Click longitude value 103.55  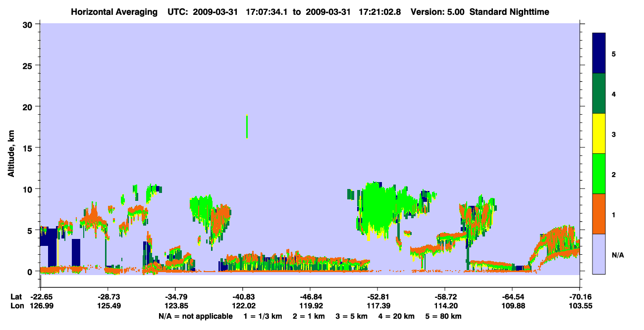580,306
